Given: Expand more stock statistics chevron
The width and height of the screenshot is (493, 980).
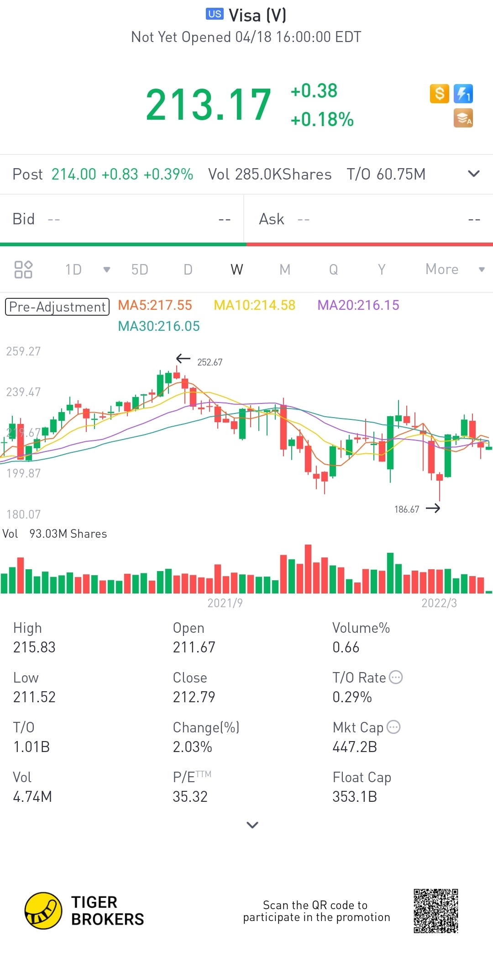Looking at the screenshot, I should pos(252,825).
